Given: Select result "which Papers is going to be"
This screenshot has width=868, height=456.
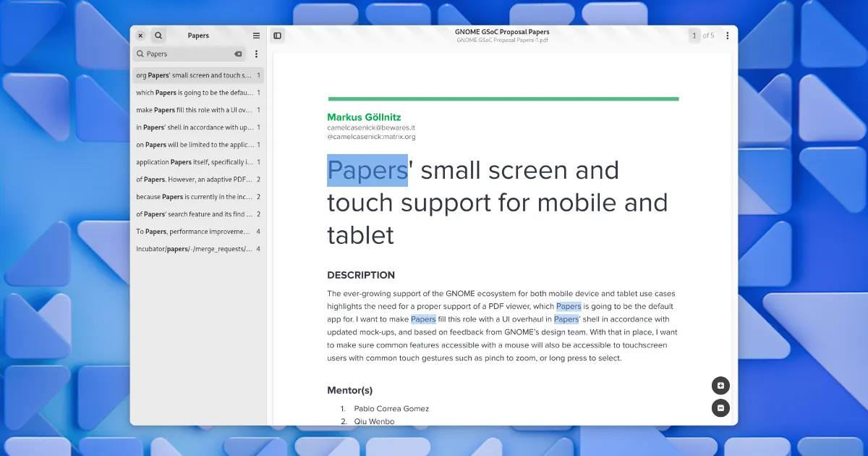Looking at the screenshot, I should pyautogui.click(x=195, y=93).
